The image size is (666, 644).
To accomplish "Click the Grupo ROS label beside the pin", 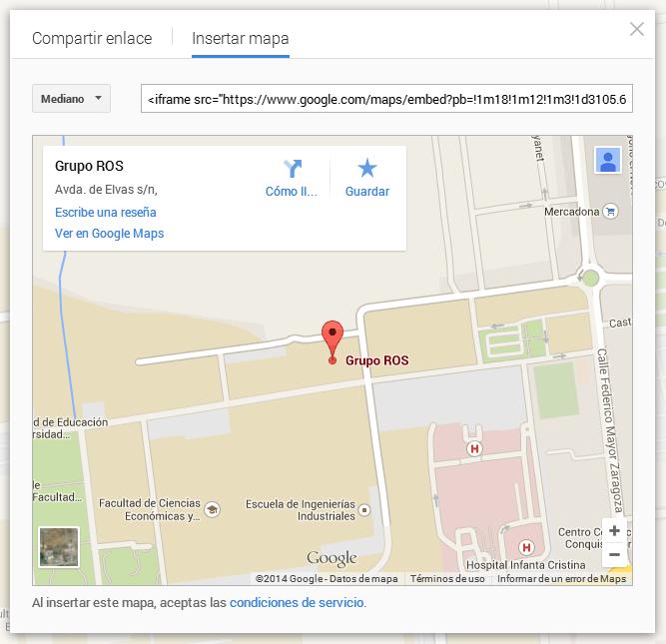I will click(x=377, y=360).
